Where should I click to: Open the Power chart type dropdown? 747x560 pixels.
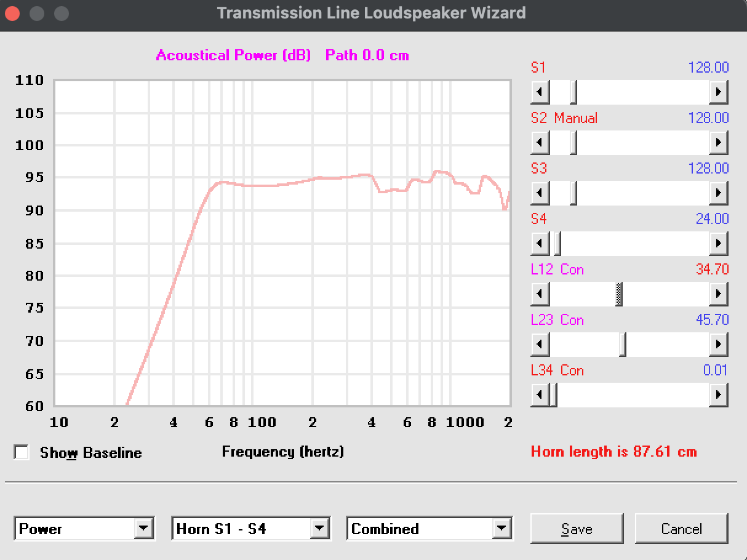pos(144,528)
